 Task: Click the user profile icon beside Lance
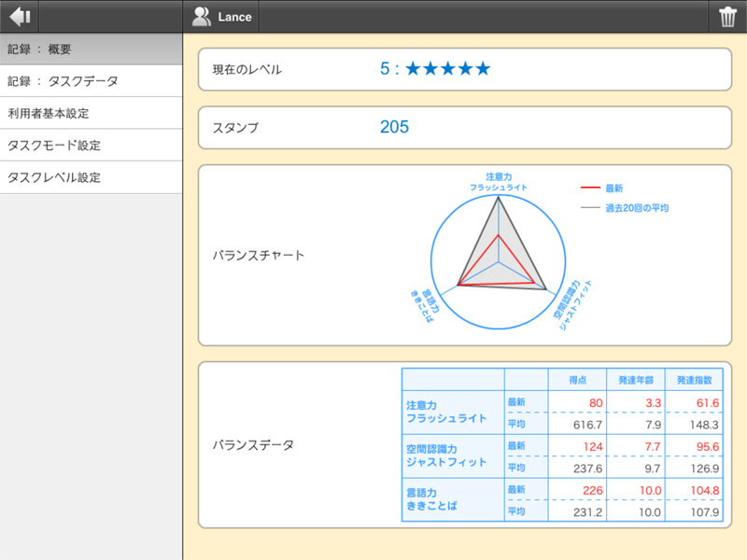[x=201, y=17]
